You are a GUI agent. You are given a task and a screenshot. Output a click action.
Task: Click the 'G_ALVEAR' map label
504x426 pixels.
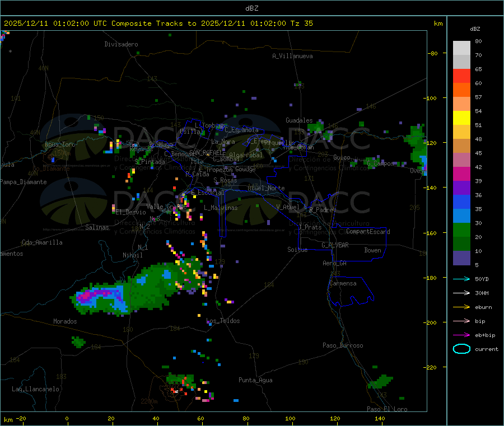[x=335, y=245]
